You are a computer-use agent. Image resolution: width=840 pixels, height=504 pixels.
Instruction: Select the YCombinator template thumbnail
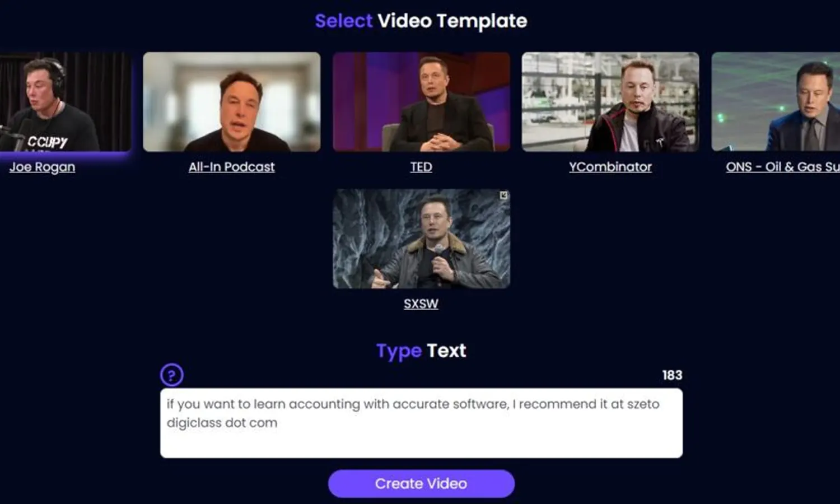[x=610, y=102]
